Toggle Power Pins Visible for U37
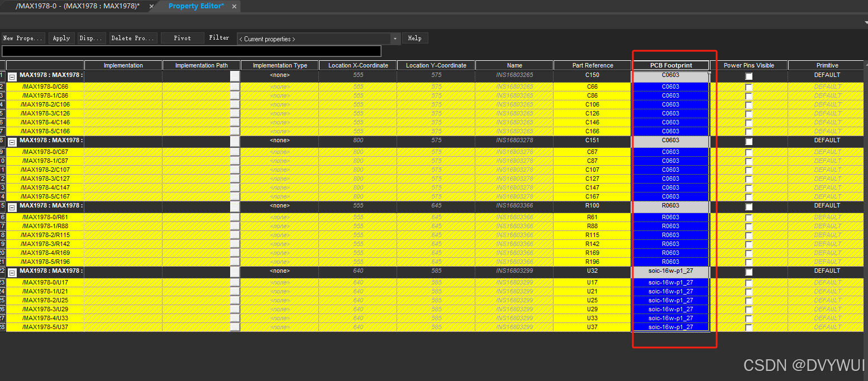Image resolution: width=868 pixels, height=381 pixels. (748, 327)
